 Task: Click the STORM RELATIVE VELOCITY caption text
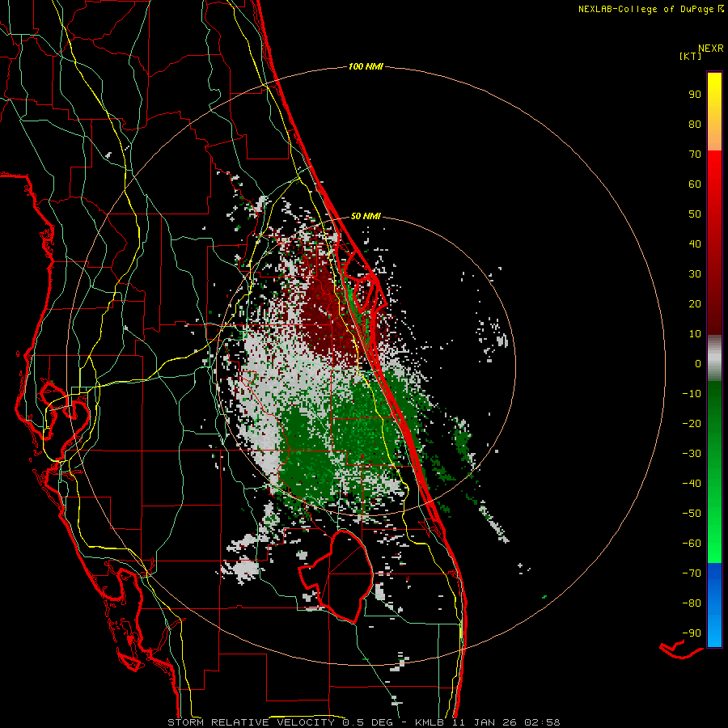pyautogui.click(x=253, y=722)
